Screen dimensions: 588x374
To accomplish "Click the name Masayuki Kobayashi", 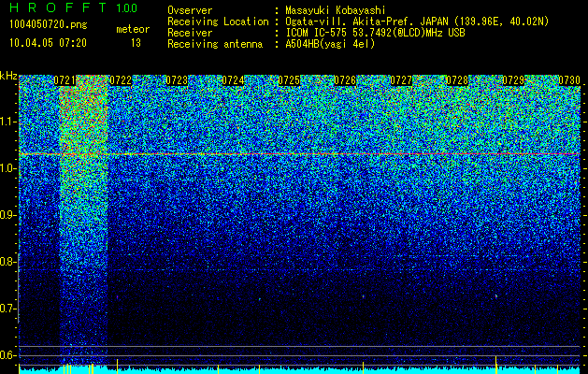I will tap(336, 10).
